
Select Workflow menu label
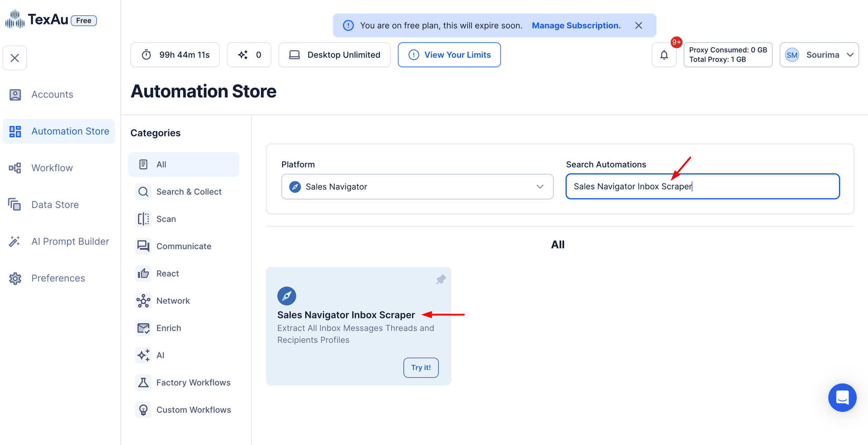tap(52, 168)
